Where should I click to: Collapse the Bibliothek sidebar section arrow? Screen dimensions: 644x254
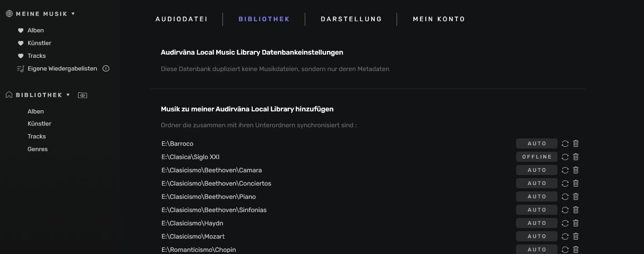coord(68,95)
